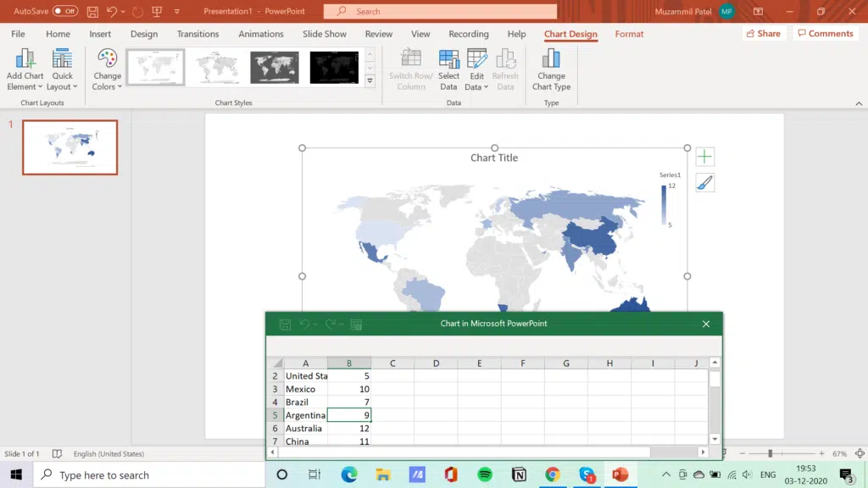The width and height of the screenshot is (868, 488).
Task: Open Spotify from the taskbar
Action: pos(485,474)
